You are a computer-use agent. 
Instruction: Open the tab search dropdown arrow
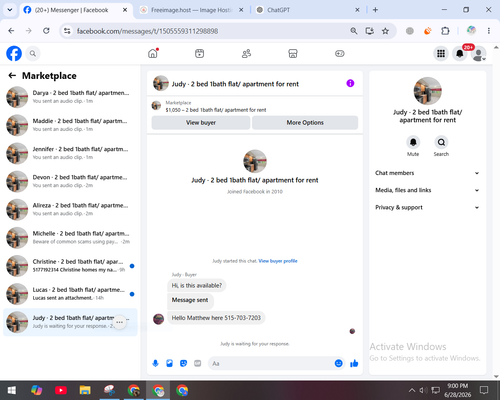10,10
